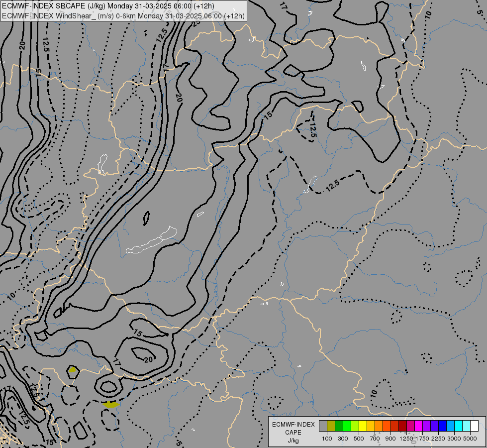Select the sky blue swatch left of tick 3000

[x=451, y=426]
